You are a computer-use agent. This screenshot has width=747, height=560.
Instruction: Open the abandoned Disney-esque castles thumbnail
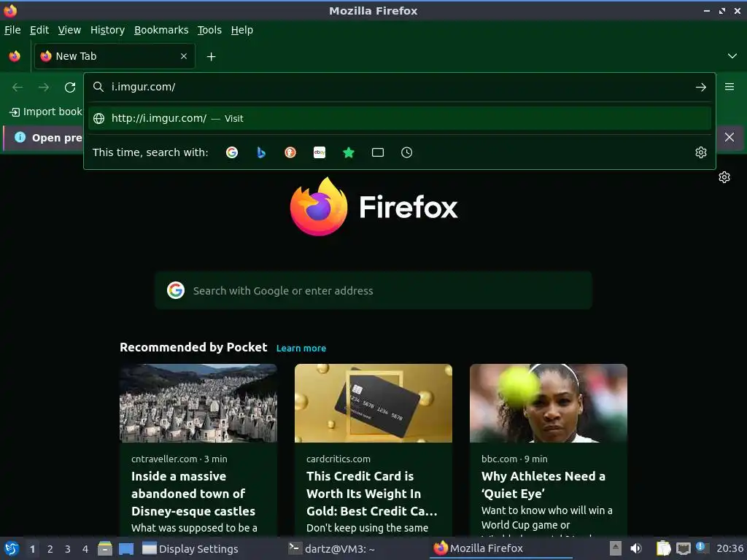pos(198,403)
